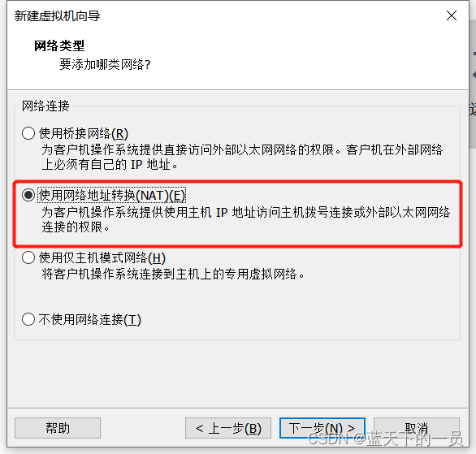
Task: Cancel the wizard with 取消 button
Action: coord(417,428)
